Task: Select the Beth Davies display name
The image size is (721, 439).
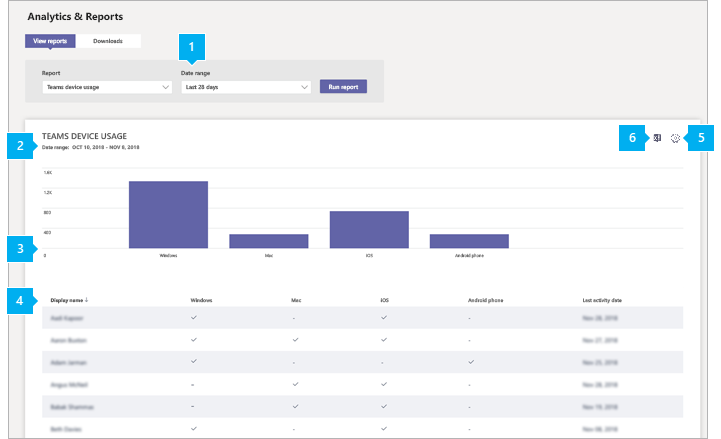Action: click(x=66, y=429)
